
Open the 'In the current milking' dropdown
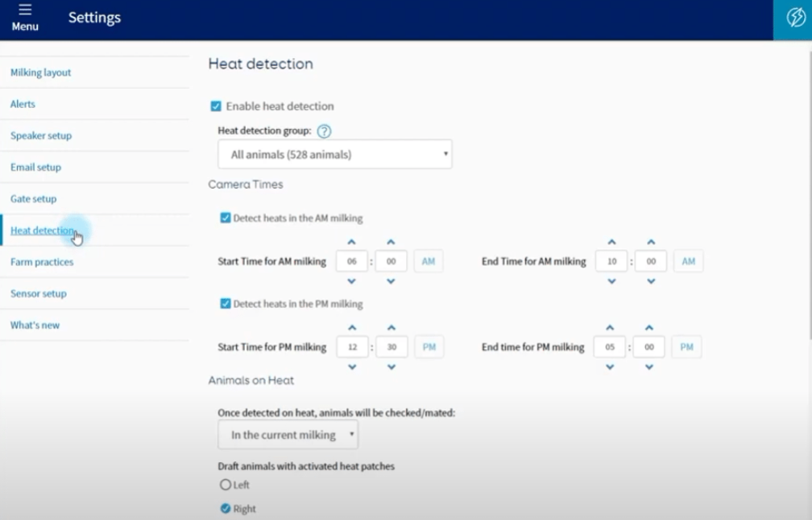tap(288, 435)
